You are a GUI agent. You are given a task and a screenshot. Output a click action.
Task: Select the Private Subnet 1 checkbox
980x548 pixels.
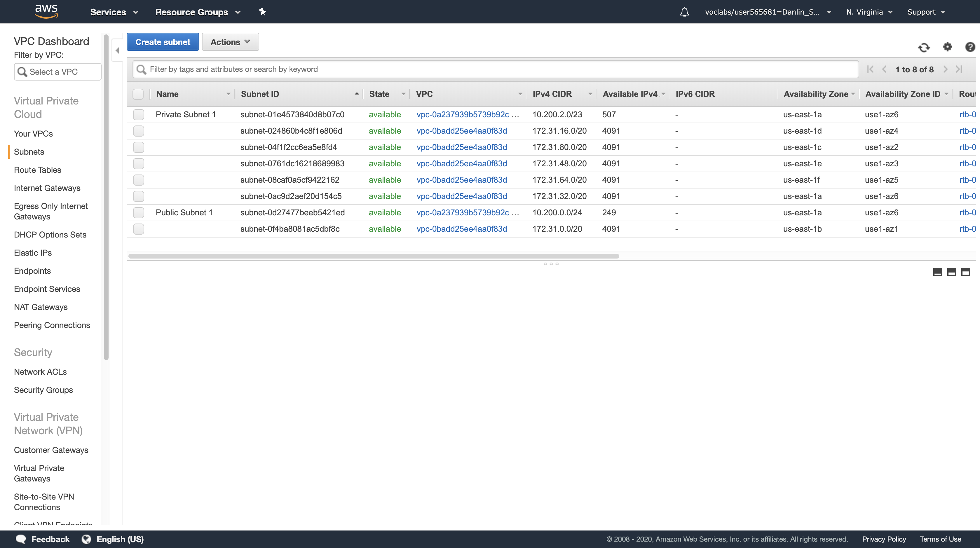(x=138, y=114)
